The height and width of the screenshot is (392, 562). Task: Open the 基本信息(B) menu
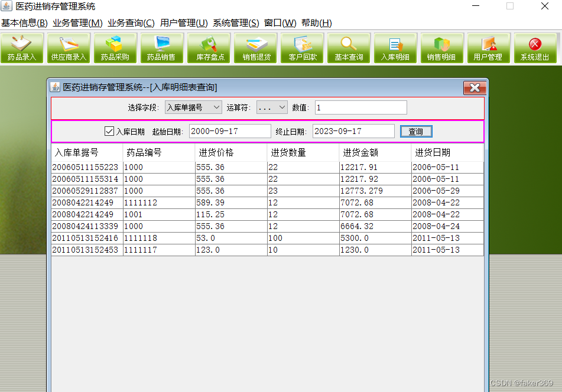click(x=24, y=23)
